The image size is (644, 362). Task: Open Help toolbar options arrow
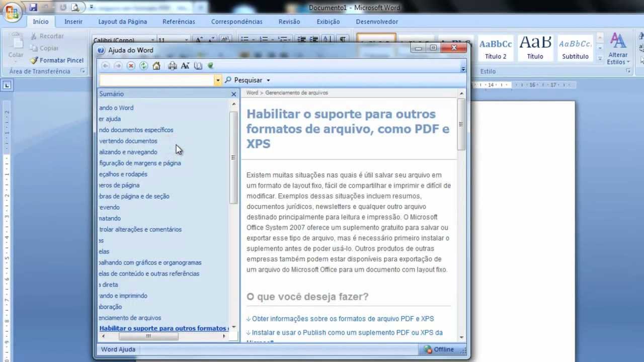click(463, 69)
